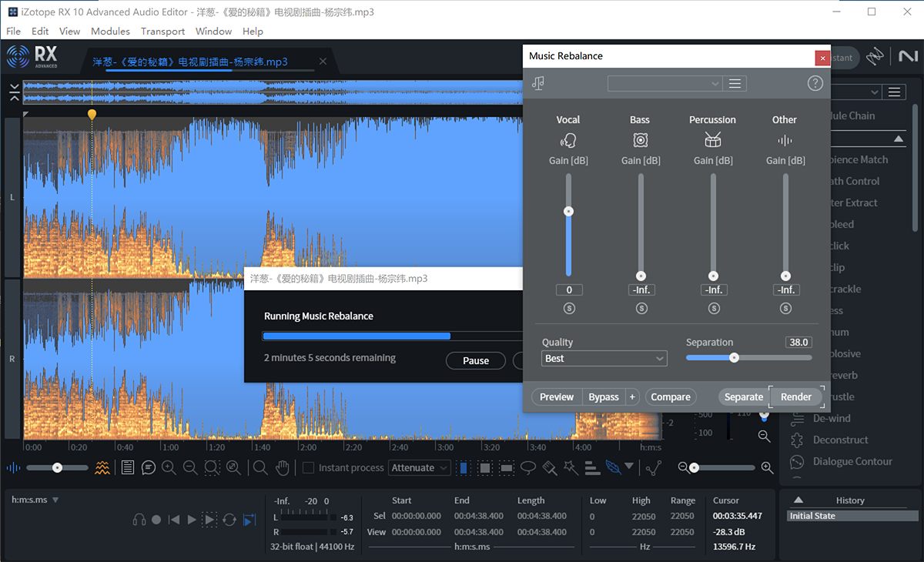
Task: Click the headphones monitor icon
Action: [x=139, y=520]
